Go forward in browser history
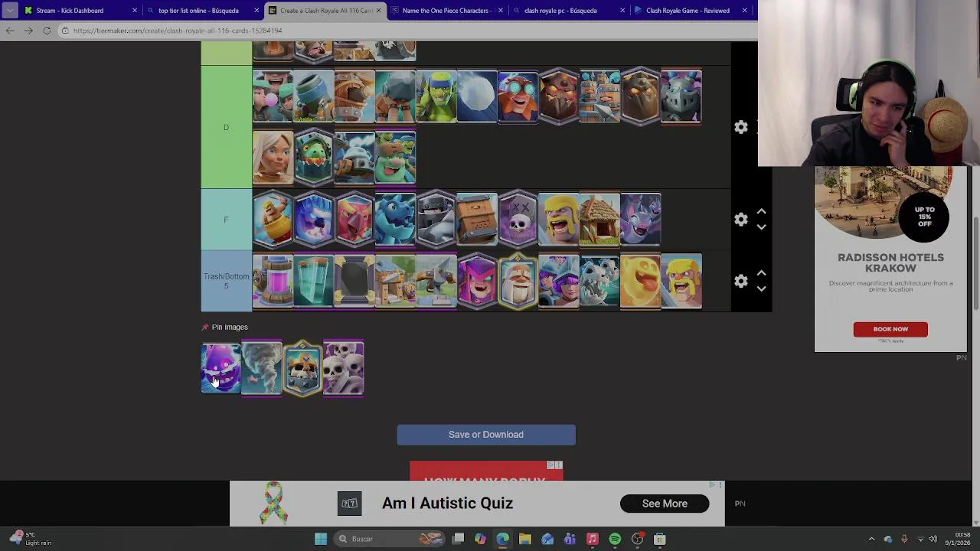The image size is (980, 551). (x=28, y=31)
